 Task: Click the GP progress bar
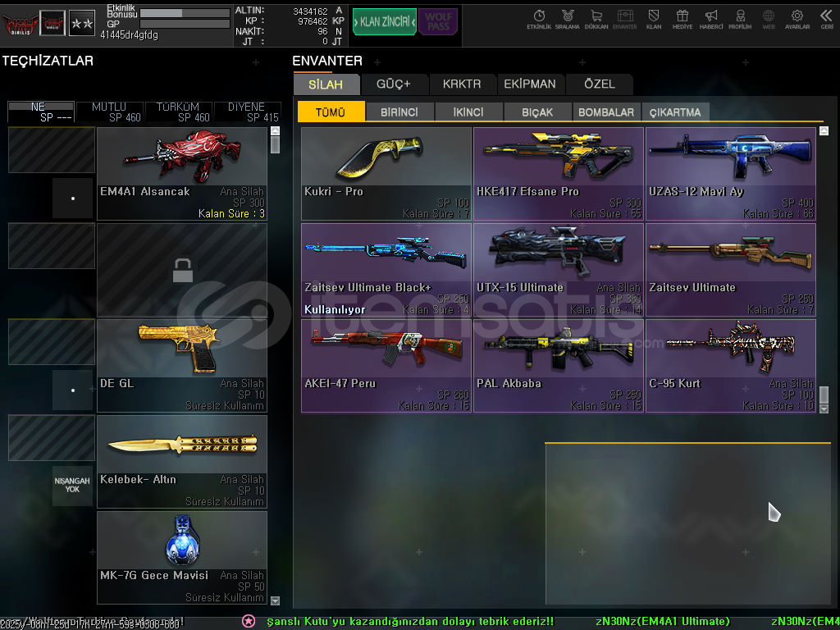[185, 24]
